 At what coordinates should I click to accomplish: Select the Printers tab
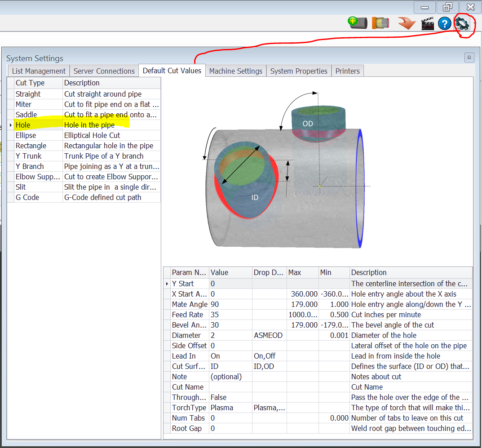pyautogui.click(x=347, y=71)
